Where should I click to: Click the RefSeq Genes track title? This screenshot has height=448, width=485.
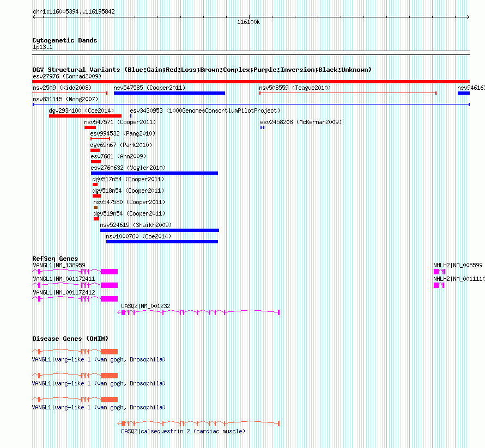point(55,259)
